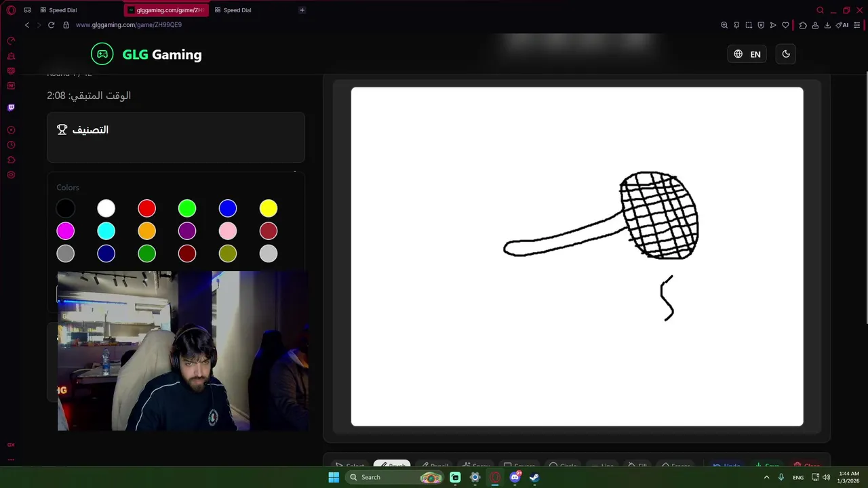The height and width of the screenshot is (488, 868).
Task: Pick the navy blue color swatch
Action: coord(106,253)
